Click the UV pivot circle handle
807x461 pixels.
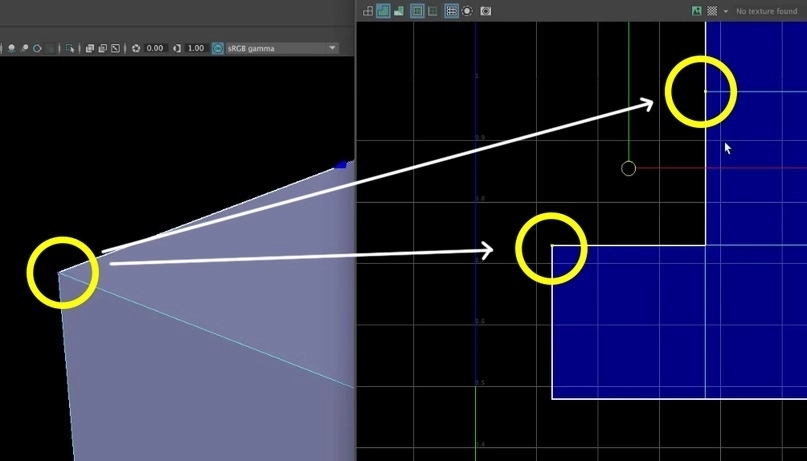tap(628, 168)
